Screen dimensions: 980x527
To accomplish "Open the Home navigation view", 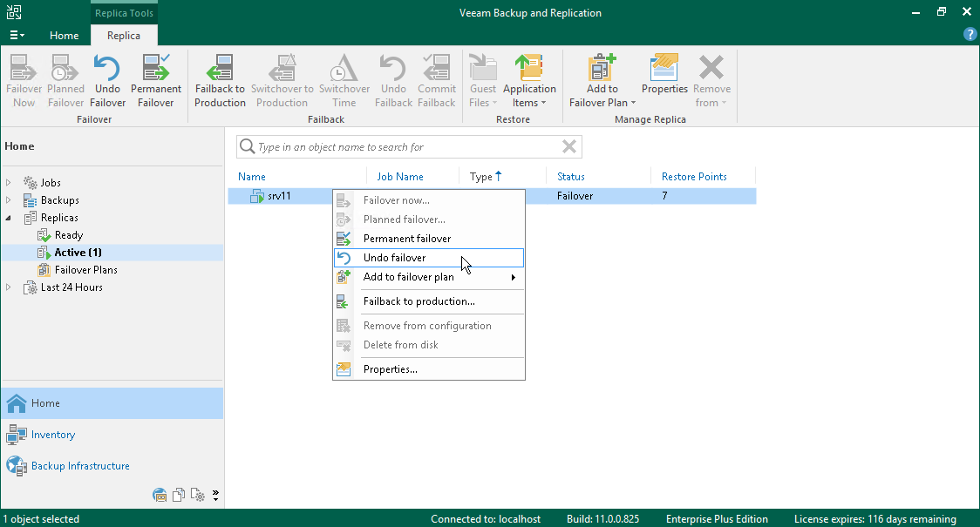I will click(x=112, y=403).
